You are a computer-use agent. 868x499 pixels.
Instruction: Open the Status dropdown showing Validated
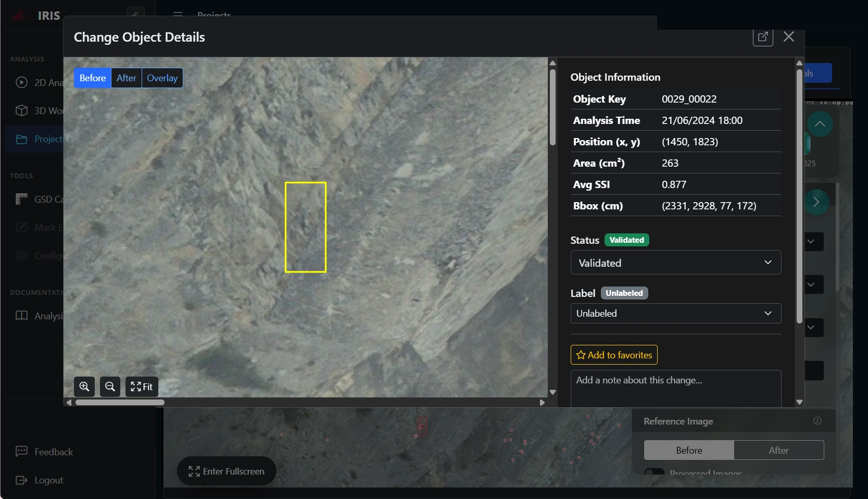(x=676, y=263)
